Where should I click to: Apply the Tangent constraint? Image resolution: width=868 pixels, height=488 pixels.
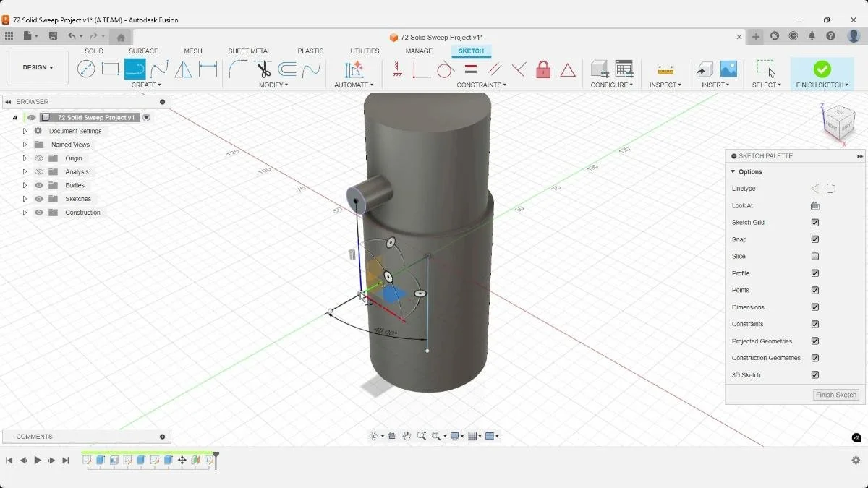point(446,69)
